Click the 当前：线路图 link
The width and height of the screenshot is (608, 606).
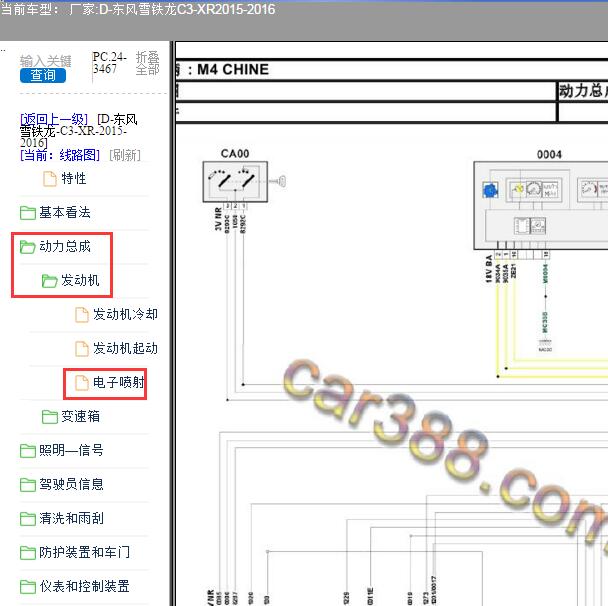pos(60,155)
